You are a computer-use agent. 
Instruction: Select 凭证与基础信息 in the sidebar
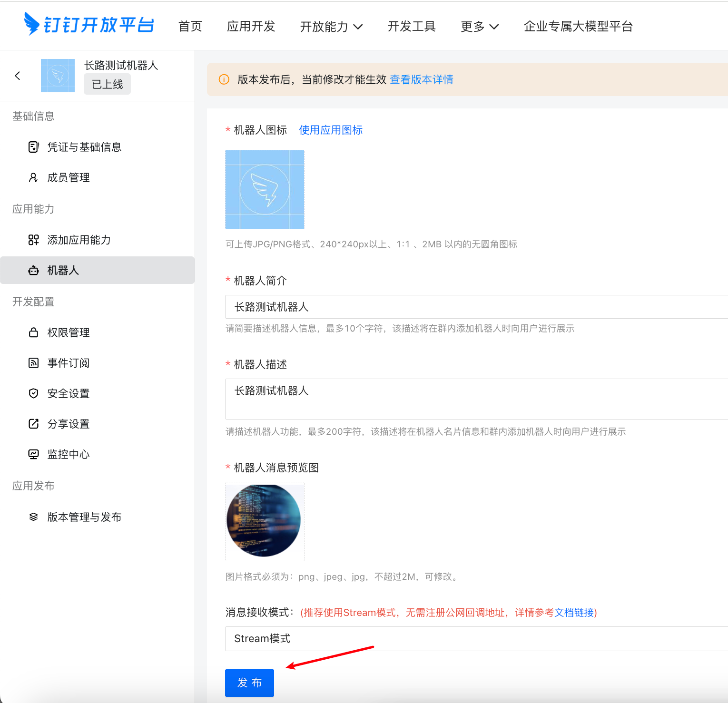point(98,147)
